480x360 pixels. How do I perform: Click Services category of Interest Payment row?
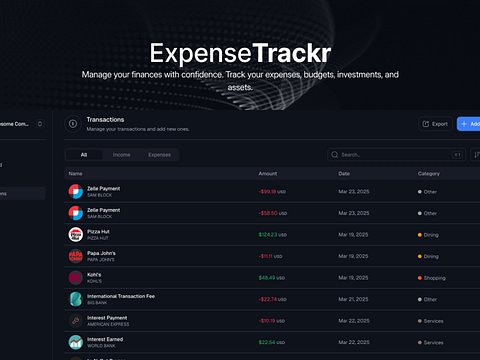(431, 321)
